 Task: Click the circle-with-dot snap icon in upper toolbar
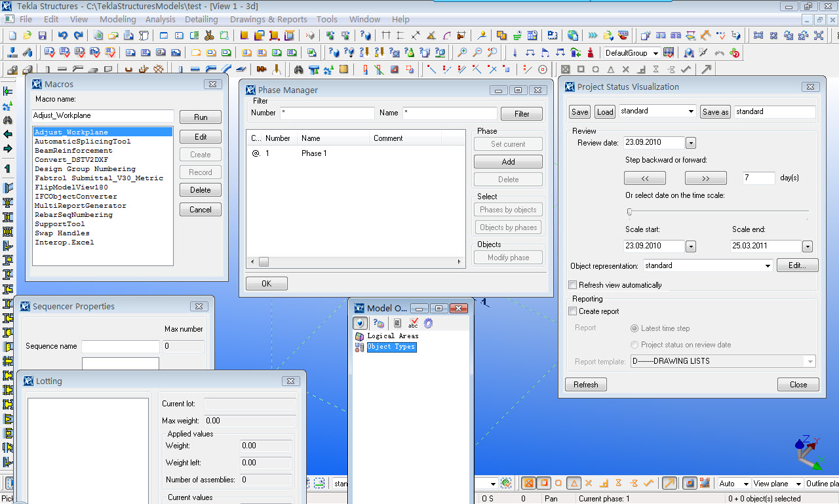[x=543, y=69]
